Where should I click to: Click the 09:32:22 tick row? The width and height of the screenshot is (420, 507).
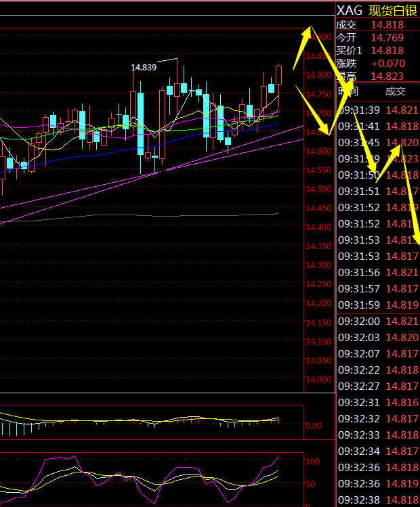[378, 370]
